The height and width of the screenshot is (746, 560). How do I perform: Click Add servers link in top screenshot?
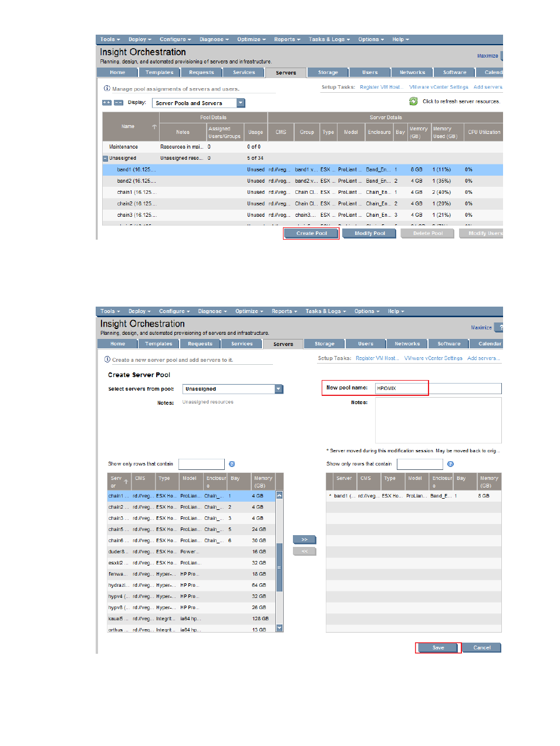[488, 87]
